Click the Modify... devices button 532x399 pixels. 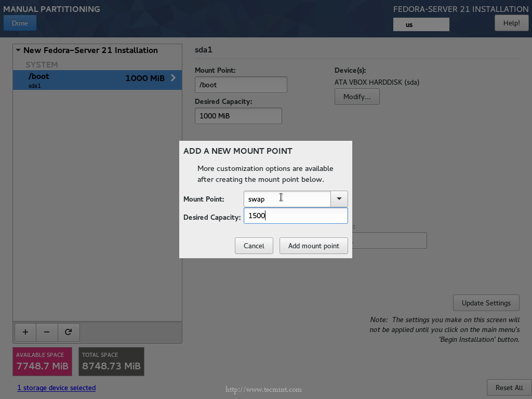[x=357, y=97]
